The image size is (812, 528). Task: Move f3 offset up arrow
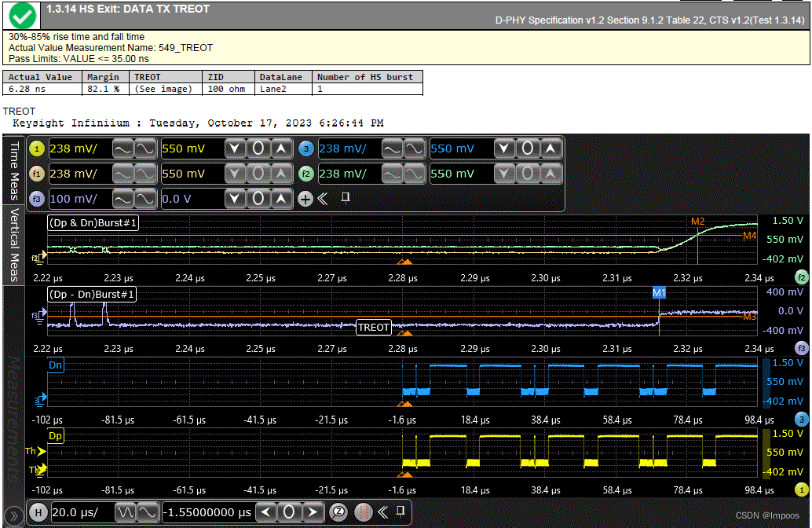coord(281,199)
